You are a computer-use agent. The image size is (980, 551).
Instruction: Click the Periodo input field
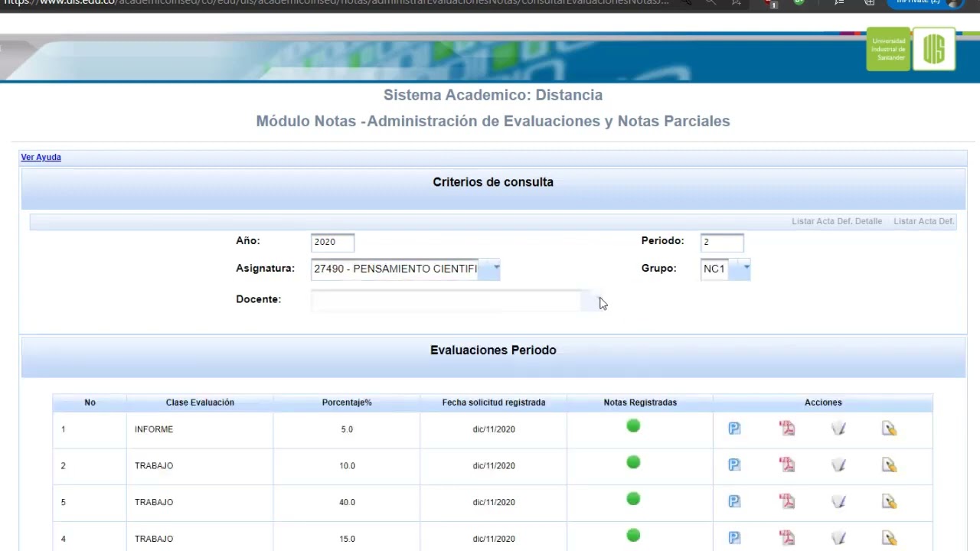pos(722,243)
